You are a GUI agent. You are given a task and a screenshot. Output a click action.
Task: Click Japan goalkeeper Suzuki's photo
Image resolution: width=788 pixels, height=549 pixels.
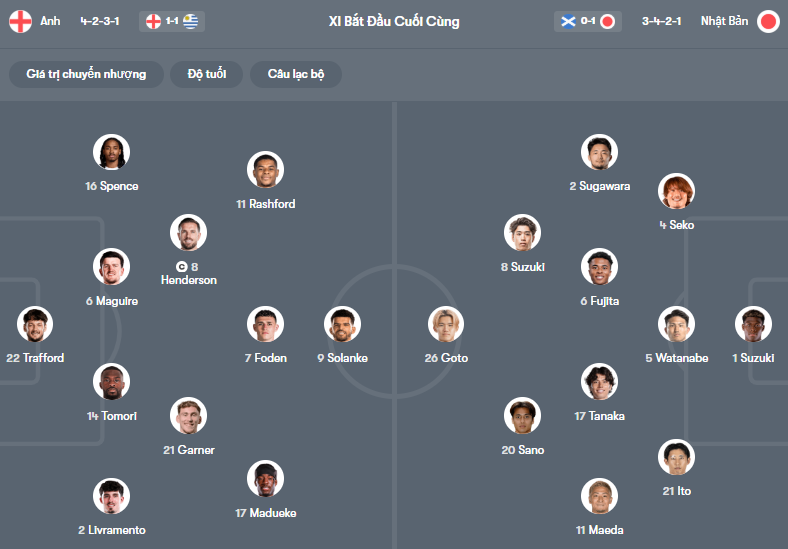(x=753, y=325)
